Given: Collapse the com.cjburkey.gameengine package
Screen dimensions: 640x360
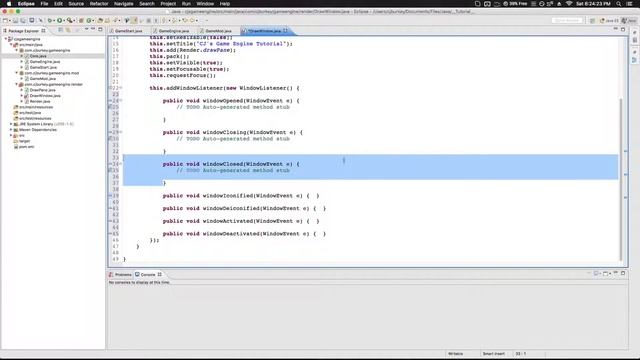Looking at the screenshot, I should click(x=17, y=51).
